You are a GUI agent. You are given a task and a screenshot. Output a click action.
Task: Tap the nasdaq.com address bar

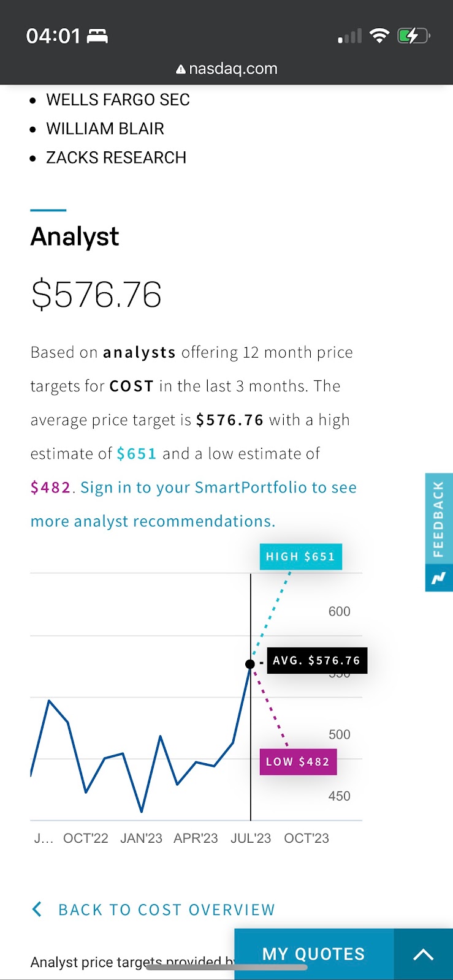click(227, 69)
